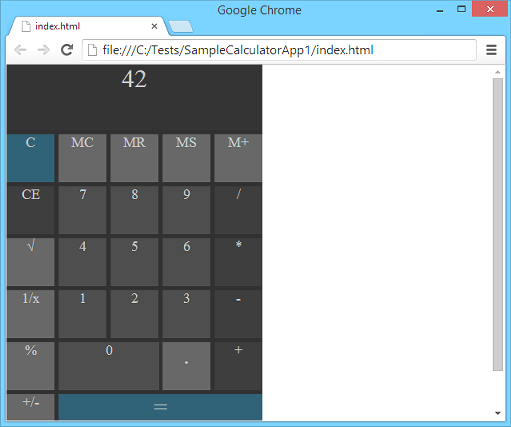Image resolution: width=511 pixels, height=427 pixels.
Task: Click the reciprocal 1/x key
Action: pos(31,314)
